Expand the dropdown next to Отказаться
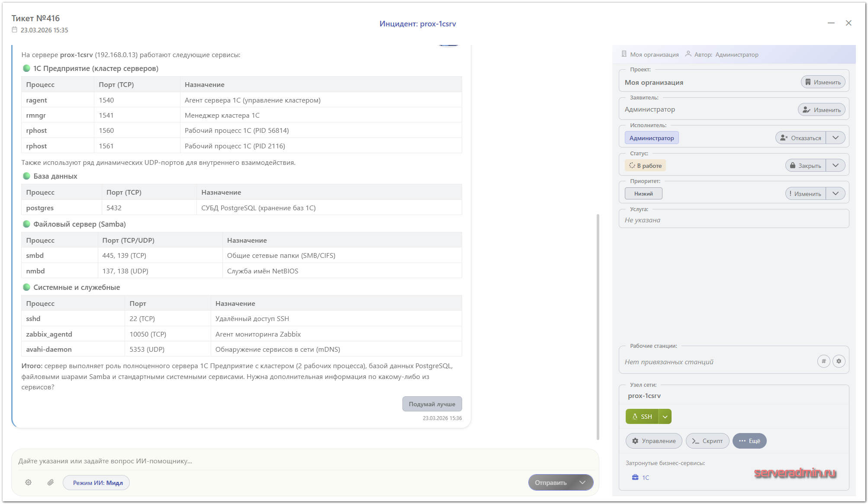 pos(836,138)
